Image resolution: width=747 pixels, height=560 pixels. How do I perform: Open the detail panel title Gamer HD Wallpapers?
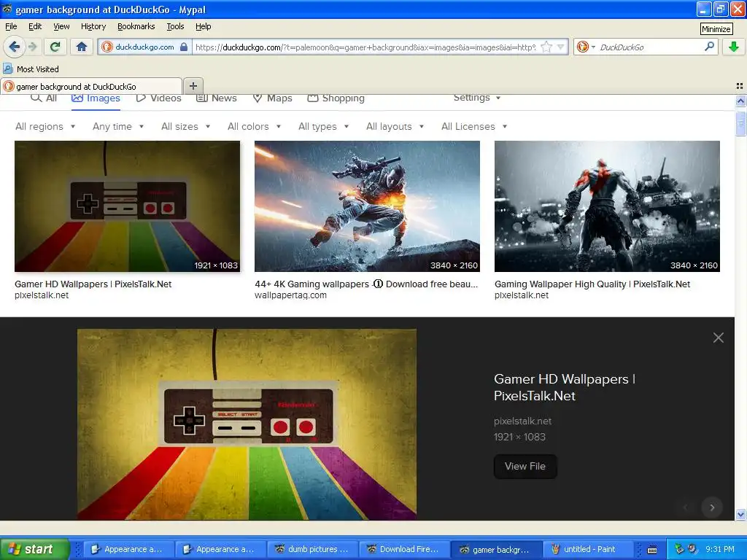[565, 387]
